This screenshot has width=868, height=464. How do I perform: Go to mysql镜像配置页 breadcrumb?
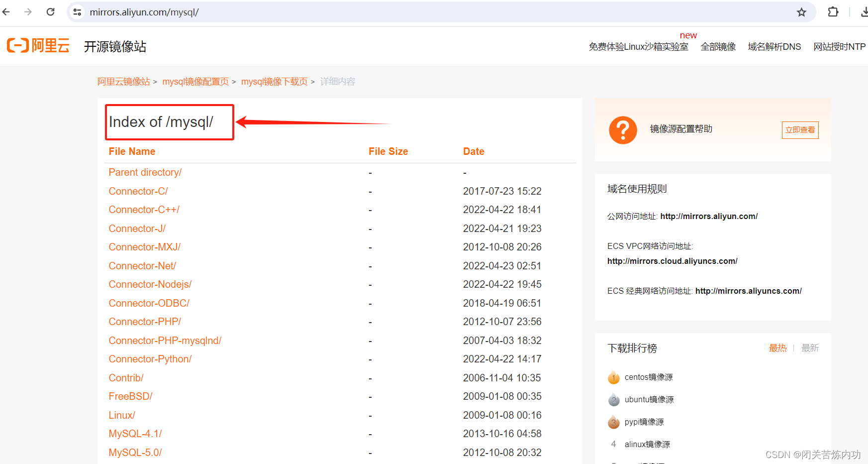tap(195, 82)
